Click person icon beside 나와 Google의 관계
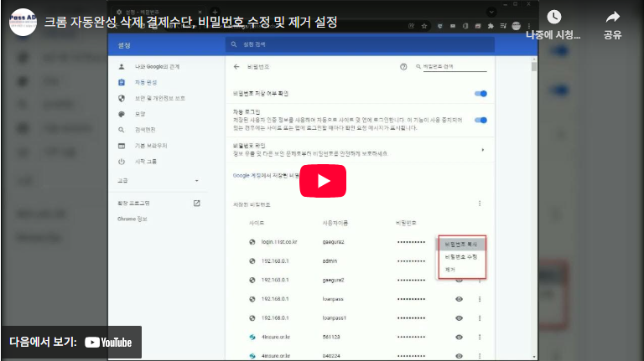This screenshot has width=644, height=361. point(121,66)
